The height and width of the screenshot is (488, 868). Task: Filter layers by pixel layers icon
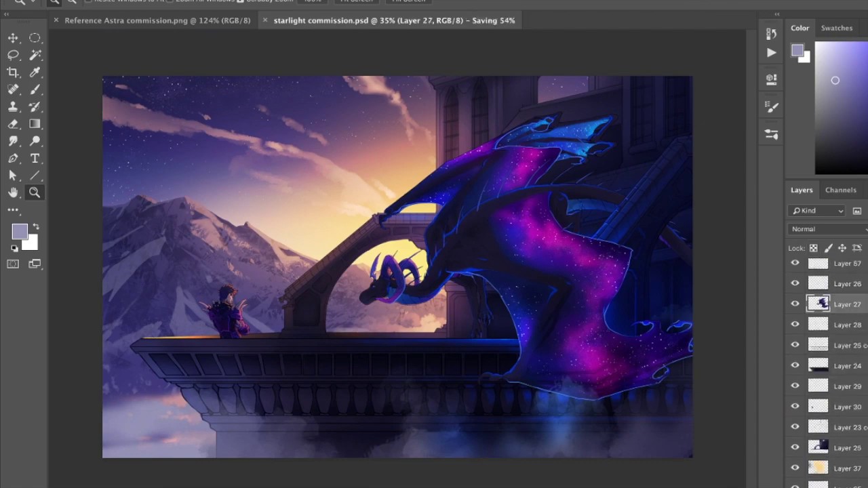(x=857, y=211)
